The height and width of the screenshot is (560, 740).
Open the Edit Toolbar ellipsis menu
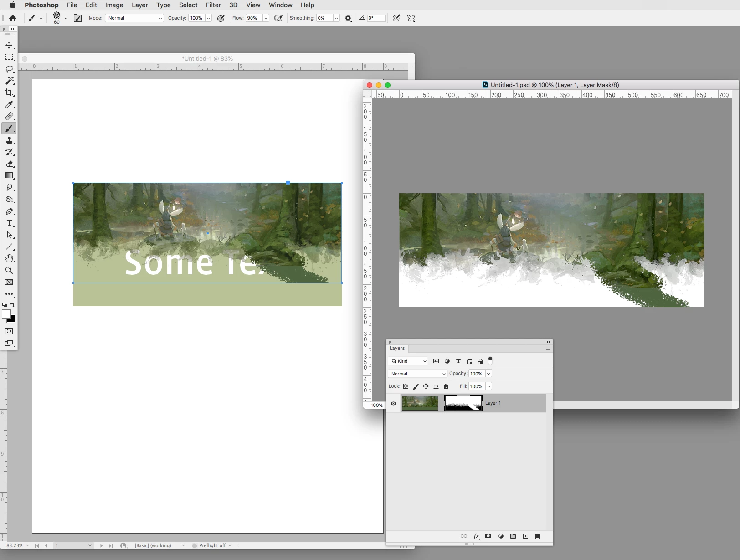(9, 294)
